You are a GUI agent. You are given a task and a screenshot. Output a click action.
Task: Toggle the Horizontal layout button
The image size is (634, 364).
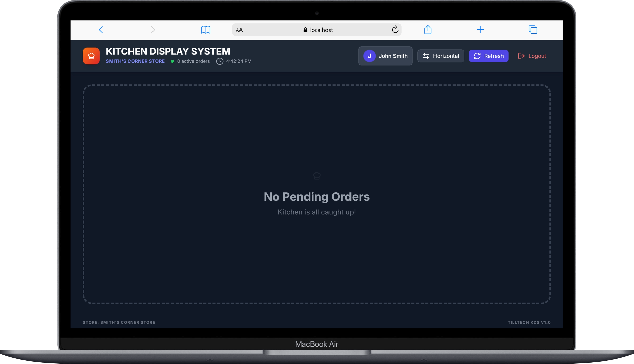coord(441,56)
